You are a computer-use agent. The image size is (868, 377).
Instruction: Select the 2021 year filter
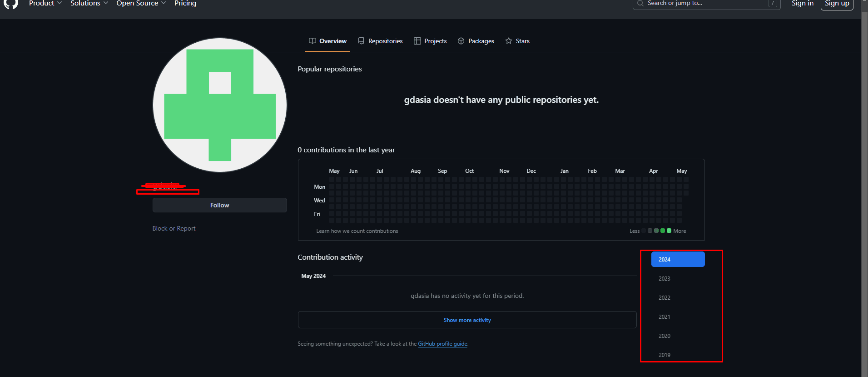[x=678, y=317]
